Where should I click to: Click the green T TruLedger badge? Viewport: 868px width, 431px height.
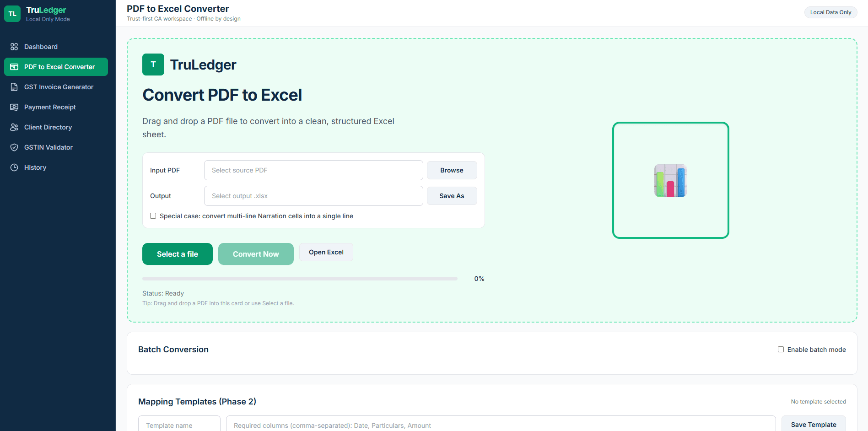pyautogui.click(x=153, y=65)
